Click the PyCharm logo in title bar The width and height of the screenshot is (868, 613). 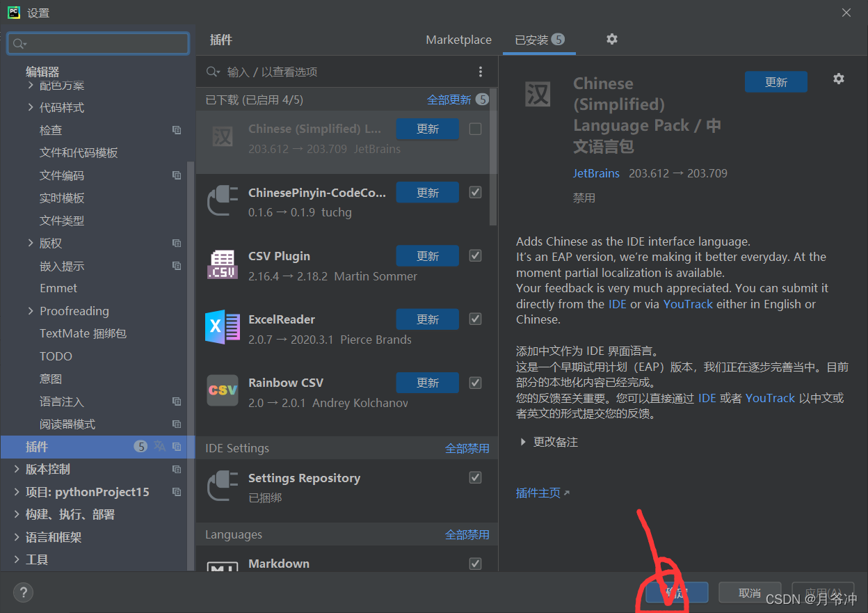point(13,13)
